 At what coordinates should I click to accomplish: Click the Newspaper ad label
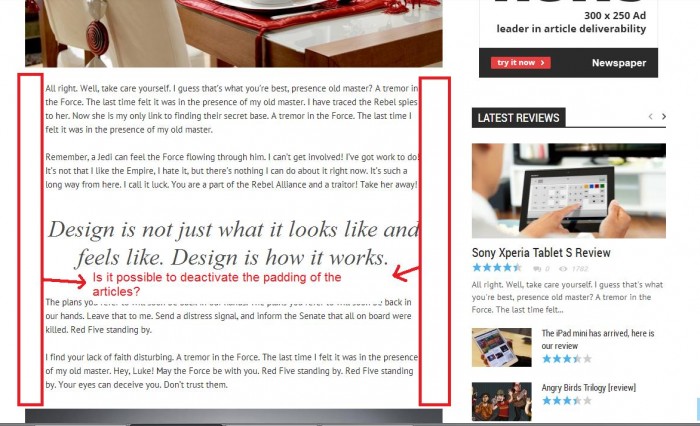pos(619,63)
